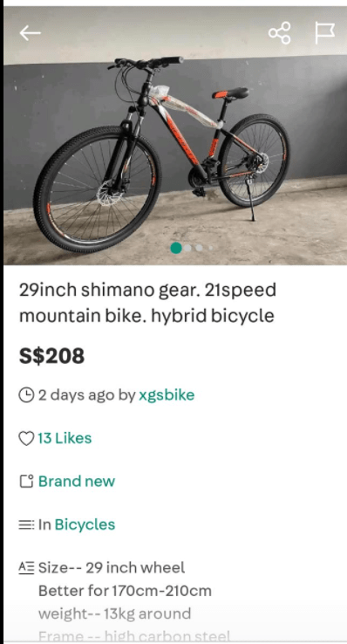The height and width of the screenshot is (644, 347).
Task: Tap the category list icon
Action: [26, 525]
